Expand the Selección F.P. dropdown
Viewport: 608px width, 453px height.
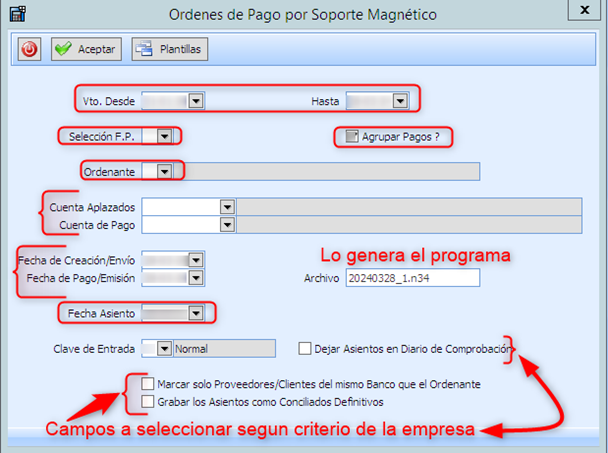click(x=165, y=136)
